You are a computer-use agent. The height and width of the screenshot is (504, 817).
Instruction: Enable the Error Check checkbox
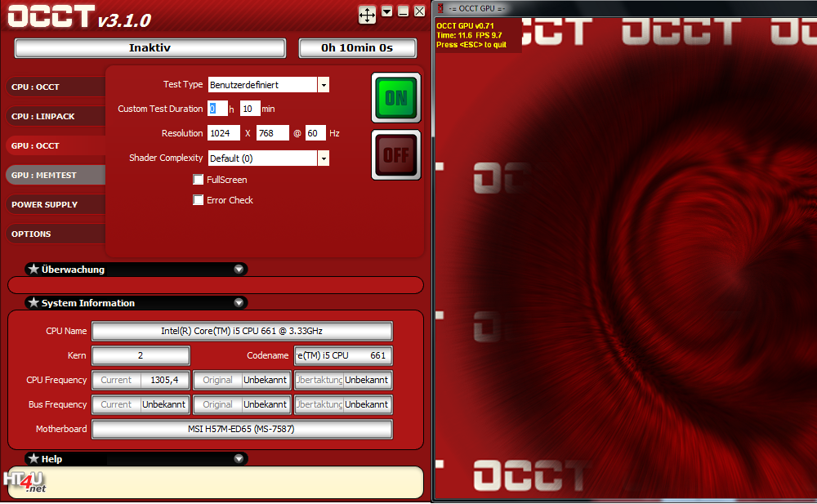click(198, 199)
